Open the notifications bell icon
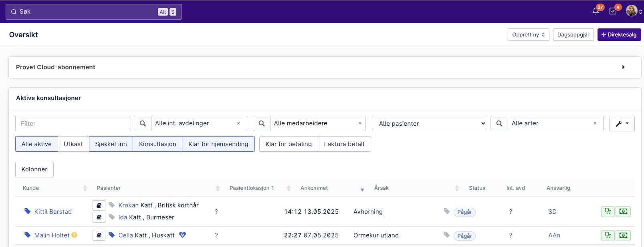644x247 pixels. pos(596,11)
